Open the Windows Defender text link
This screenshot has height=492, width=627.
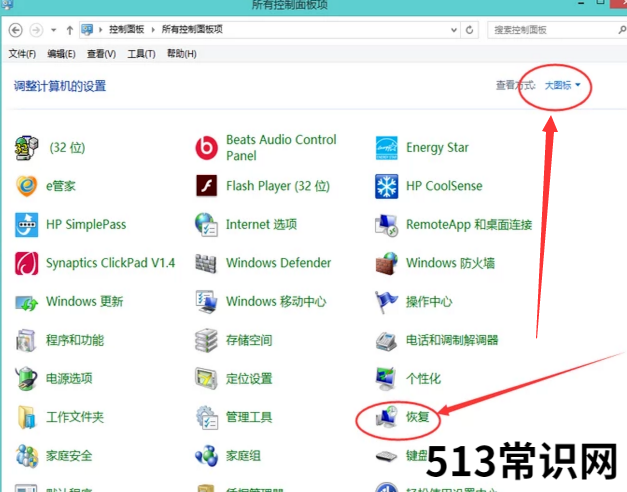pos(278,263)
